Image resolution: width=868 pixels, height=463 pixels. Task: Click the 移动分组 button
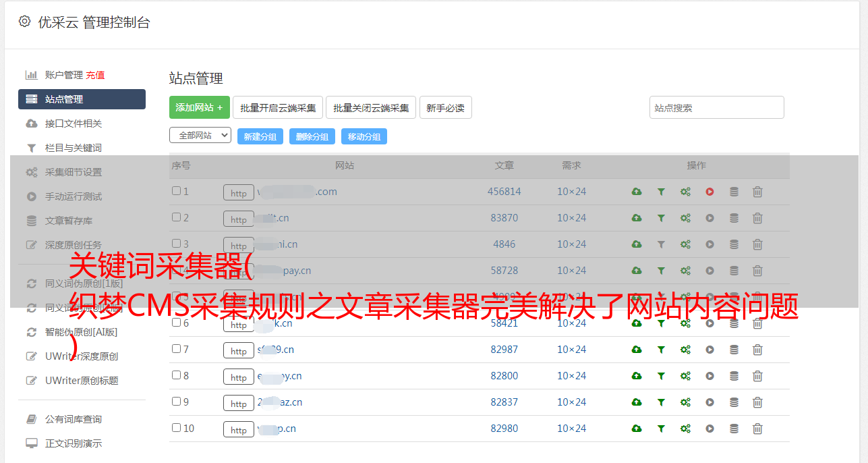click(x=364, y=136)
